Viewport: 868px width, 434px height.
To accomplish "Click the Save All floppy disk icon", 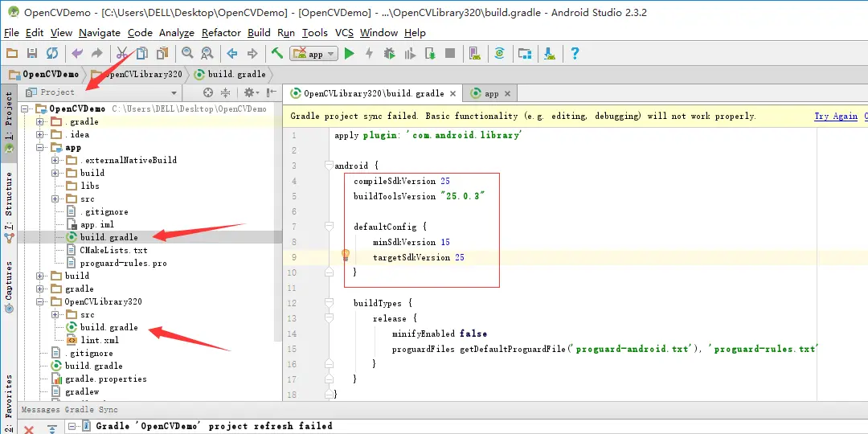I will [32, 53].
